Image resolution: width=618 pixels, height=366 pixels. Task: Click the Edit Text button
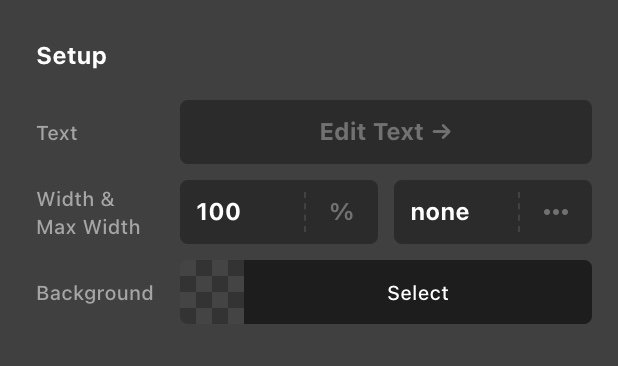pos(386,132)
